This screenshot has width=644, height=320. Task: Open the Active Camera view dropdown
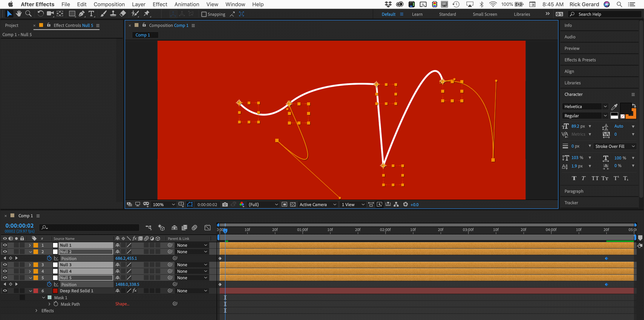coord(318,205)
